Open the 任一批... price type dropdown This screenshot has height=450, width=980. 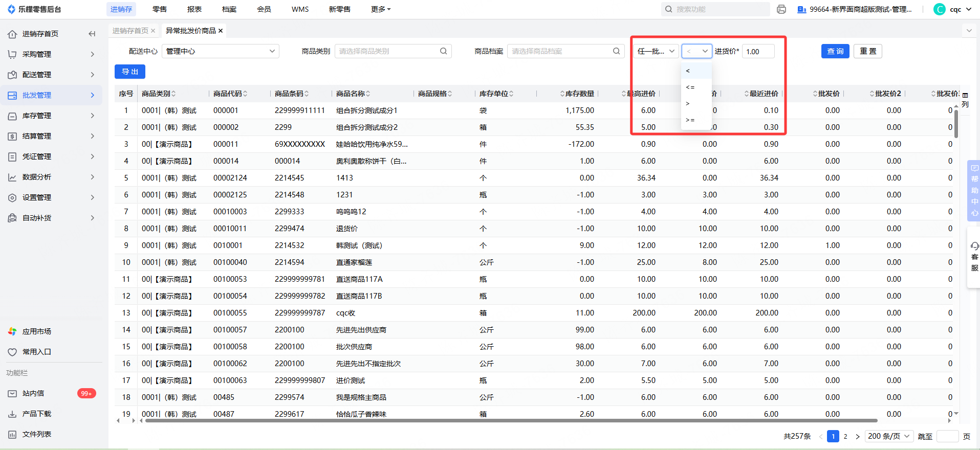point(656,51)
